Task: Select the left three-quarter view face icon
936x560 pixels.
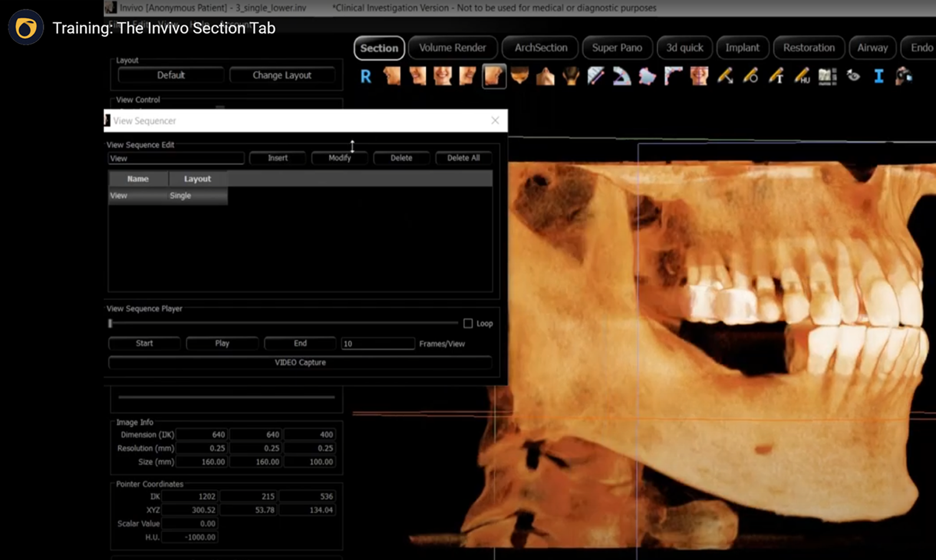Action: [x=417, y=76]
